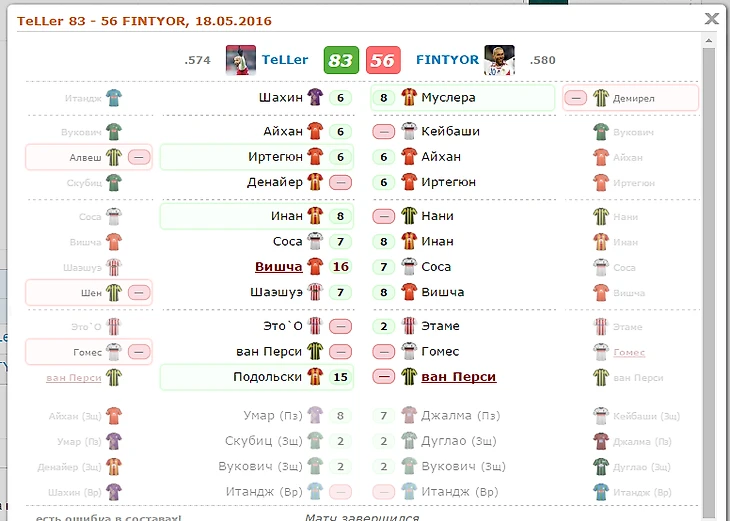Click the jersey icon next to Алвеш

point(114,157)
